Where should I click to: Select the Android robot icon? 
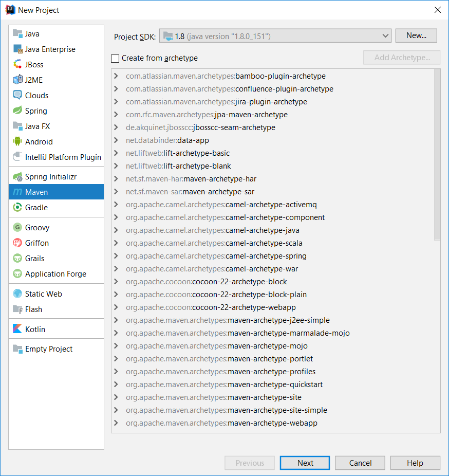click(x=17, y=141)
